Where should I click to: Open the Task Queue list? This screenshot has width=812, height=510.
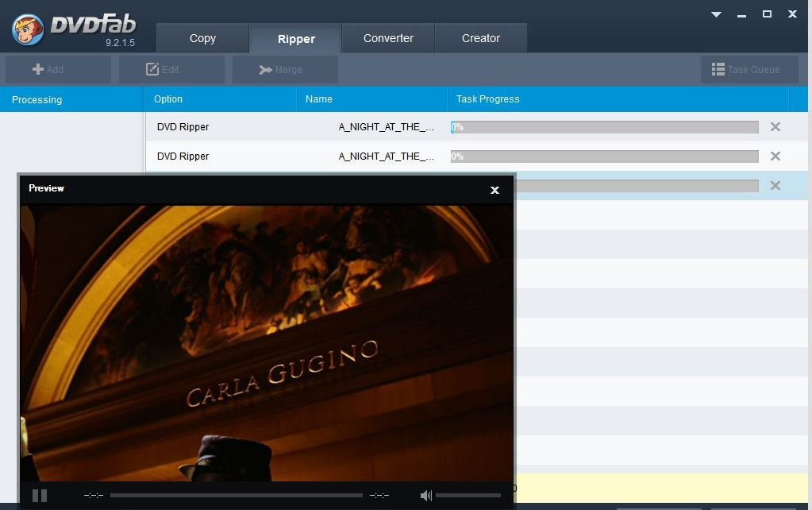(749, 69)
